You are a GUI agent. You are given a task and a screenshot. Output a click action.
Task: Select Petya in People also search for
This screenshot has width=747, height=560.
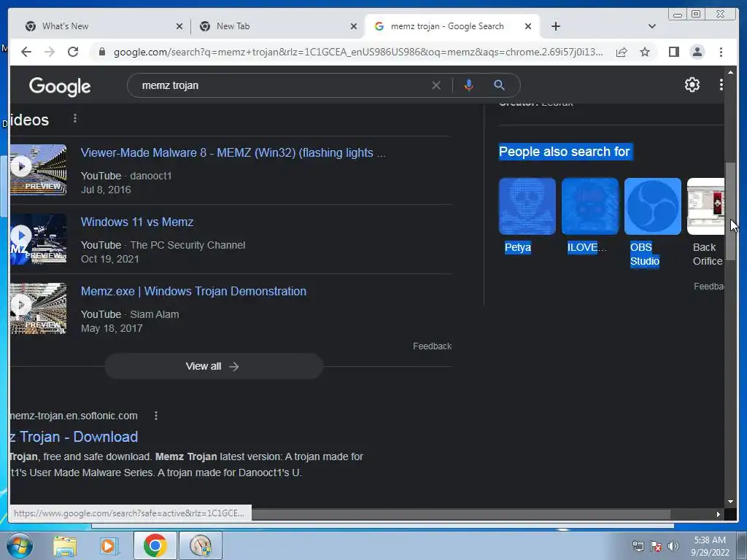[x=527, y=216]
